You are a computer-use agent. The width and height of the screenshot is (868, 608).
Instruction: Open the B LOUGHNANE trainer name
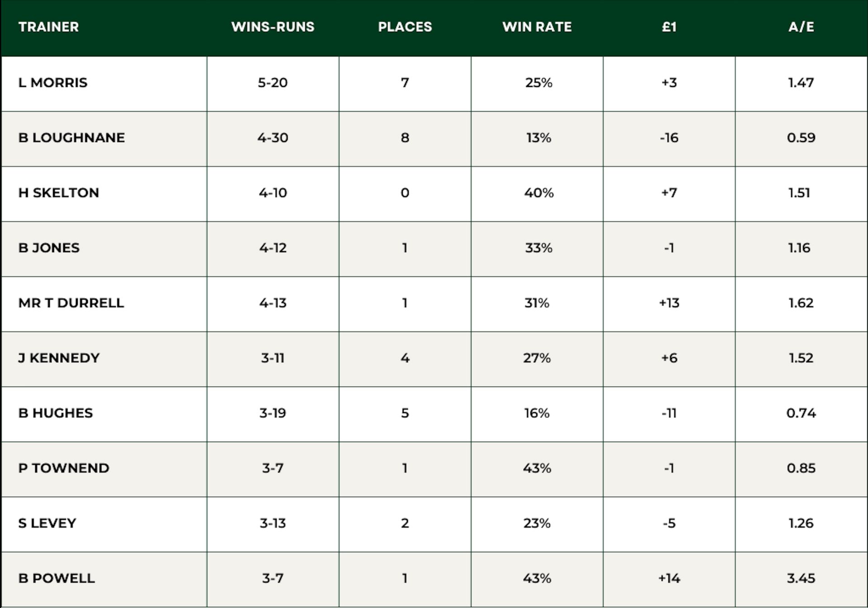[x=71, y=138]
